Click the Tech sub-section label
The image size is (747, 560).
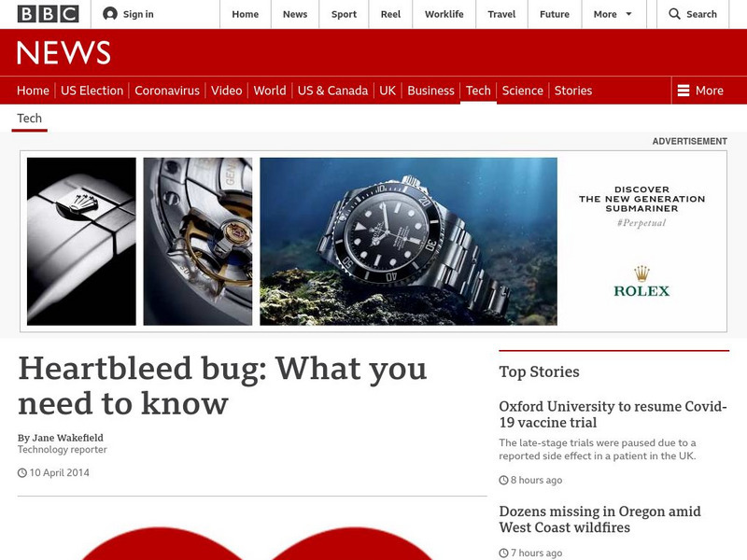30,119
